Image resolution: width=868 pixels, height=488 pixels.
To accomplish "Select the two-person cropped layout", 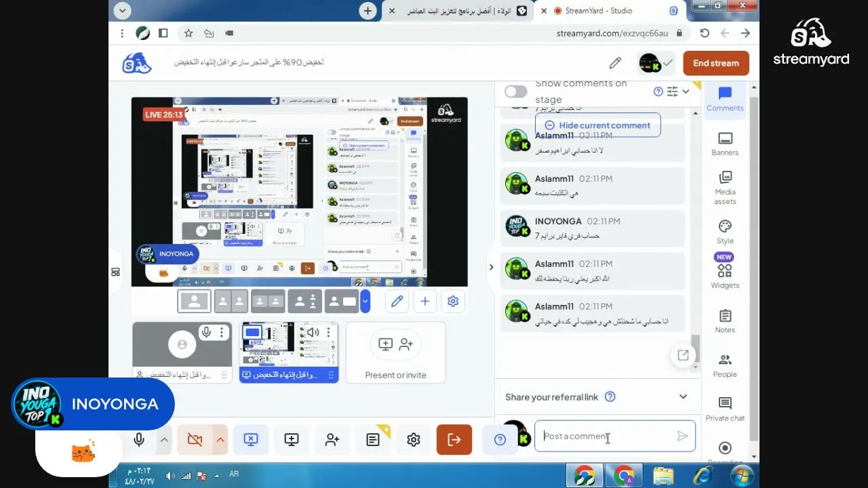I will click(x=231, y=301).
